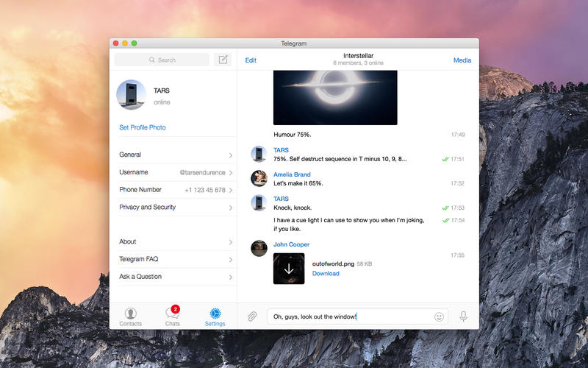The height and width of the screenshot is (368, 588).
Task: Click Amelia Brand's avatar in chat
Action: point(259,178)
